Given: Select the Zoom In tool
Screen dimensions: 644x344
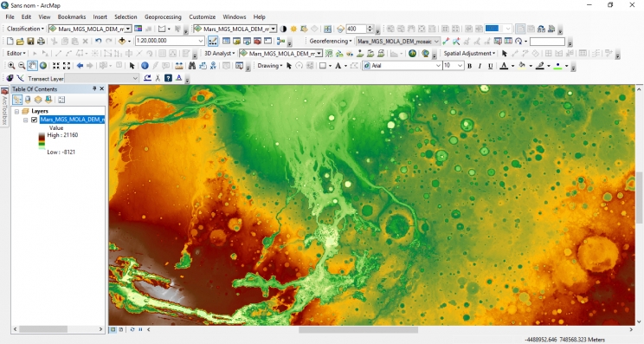Looking at the screenshot, I should point(11,66).
